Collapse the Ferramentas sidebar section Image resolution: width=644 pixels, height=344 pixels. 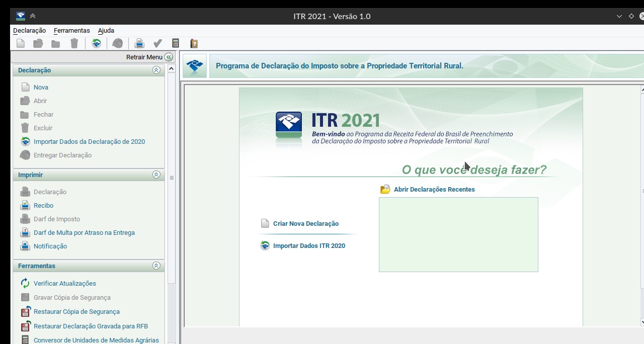[x=156, y=266]
